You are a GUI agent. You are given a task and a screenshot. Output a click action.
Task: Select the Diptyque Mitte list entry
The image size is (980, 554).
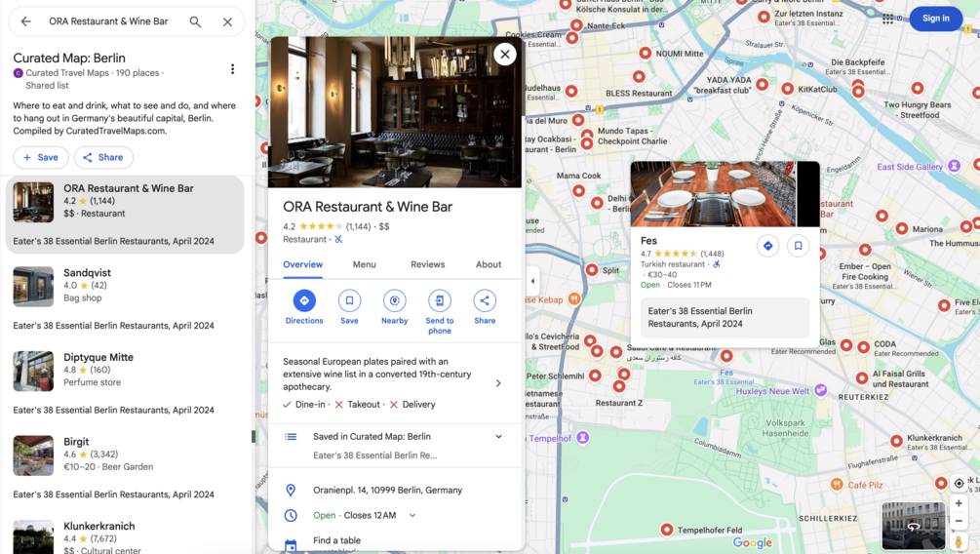(125, 382)
